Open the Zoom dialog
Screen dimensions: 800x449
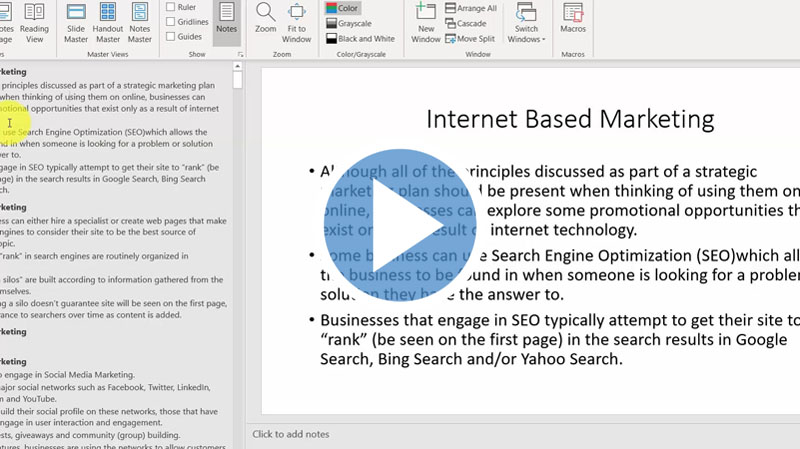tap(265, 20)
